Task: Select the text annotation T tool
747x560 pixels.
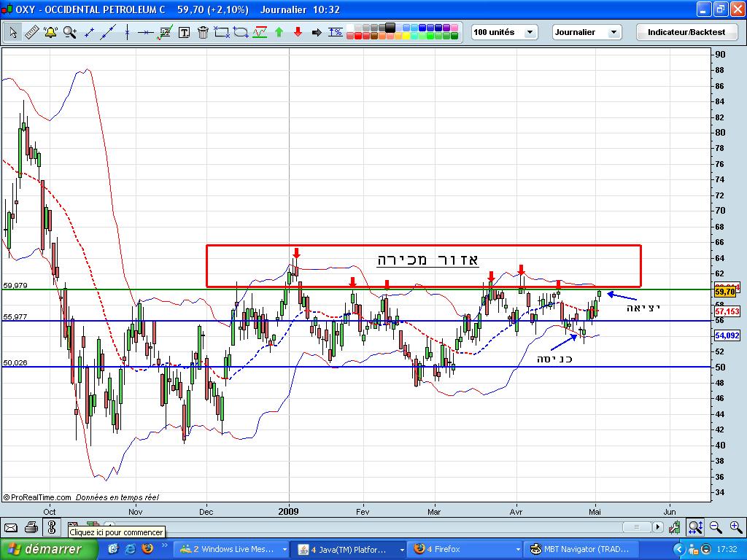Action: (x=184, y=32)
